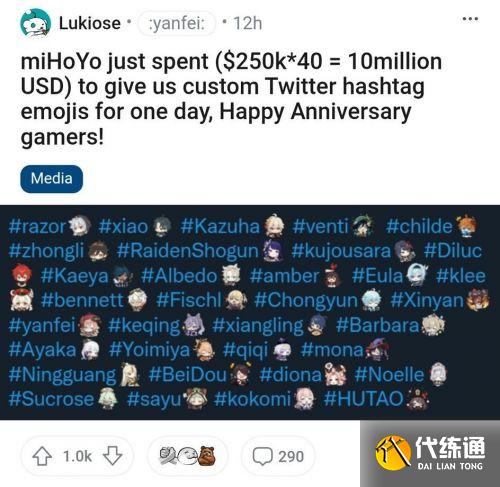Select the Media flair tag

(51, 179)
